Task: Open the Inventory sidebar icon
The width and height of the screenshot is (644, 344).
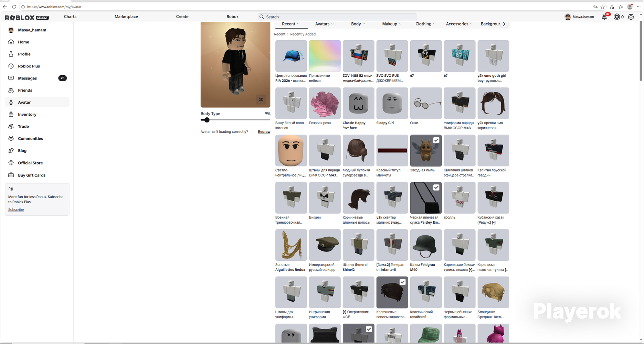Action: click(x=11, y=114)
